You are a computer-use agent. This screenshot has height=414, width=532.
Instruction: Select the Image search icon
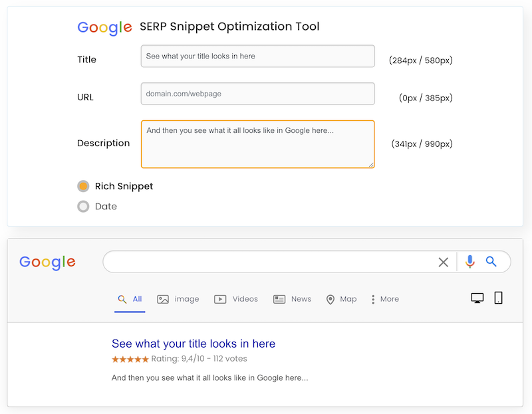coord(162,299)
